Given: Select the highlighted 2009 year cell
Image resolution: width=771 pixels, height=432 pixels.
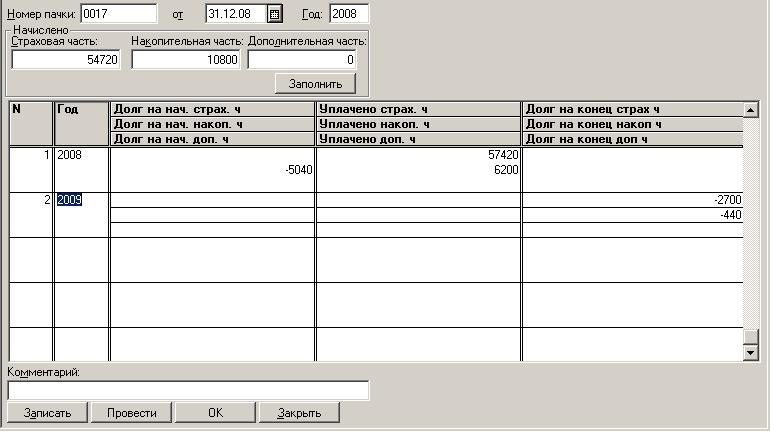Looking at the screenshot, I should point(70,200).
